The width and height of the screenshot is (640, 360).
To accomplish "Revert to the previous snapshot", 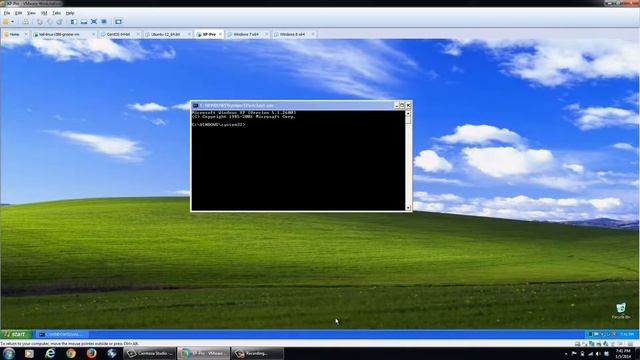I will [x=50, y=22].
